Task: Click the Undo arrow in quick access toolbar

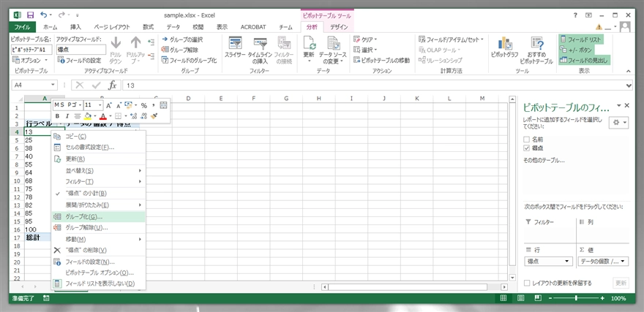Action: (43, 15)
